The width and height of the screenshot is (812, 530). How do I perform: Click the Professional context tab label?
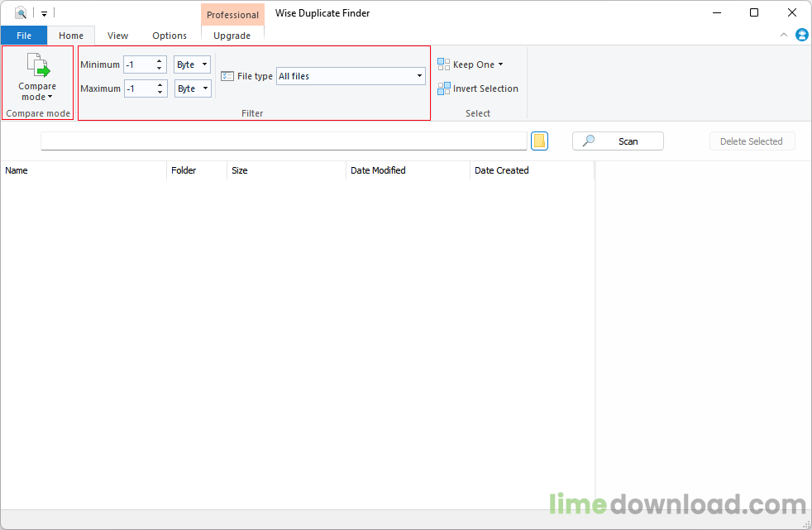(232, 15)
